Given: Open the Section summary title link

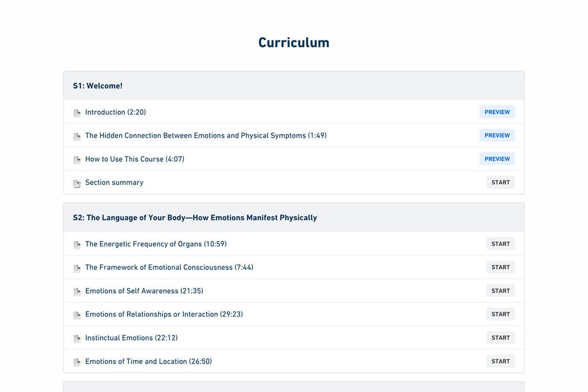Looking at the screenshot, I should pyautogui.click(x=114, y=182).
